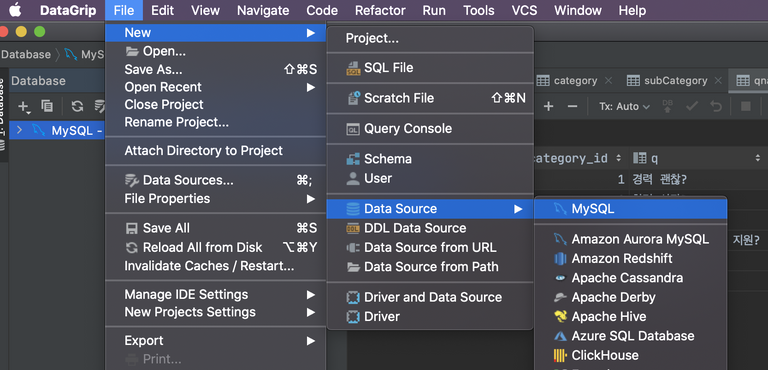Click the Apache Cassandra eye icon
This screenshot has height=370, width=768.
pyautogui.click(x=560, y=278)
